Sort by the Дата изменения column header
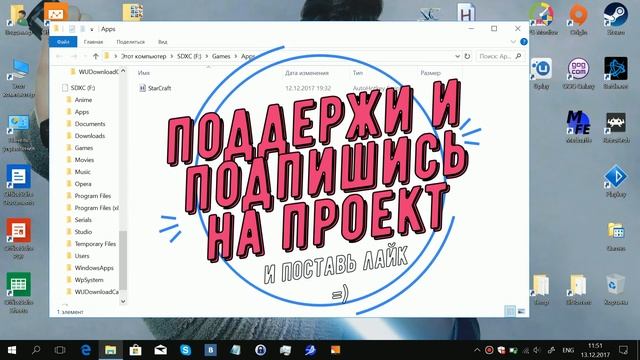The width and height of the screenshot is (640, 360). [x=307, y=73]
